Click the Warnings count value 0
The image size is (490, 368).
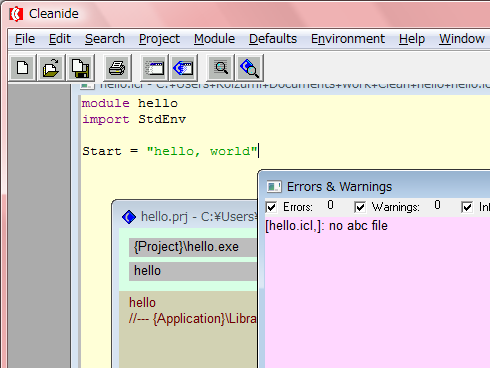(437, 205)
